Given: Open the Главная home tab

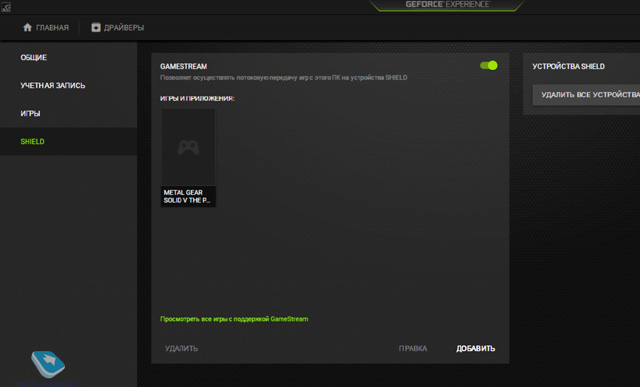Looking at the screenshot, I should click(x=46, y=27).
